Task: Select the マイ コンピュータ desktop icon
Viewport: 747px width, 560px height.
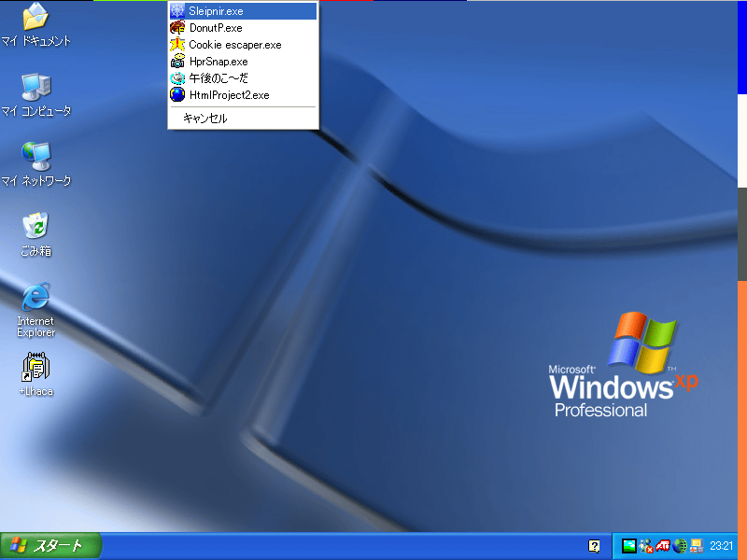Action: pyautogui.click(x=36, y=87)
